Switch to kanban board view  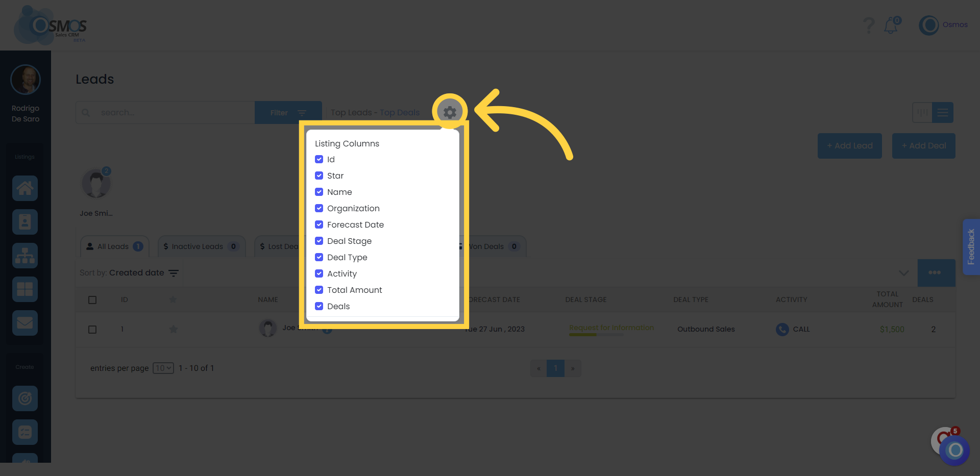coord(922,112)
